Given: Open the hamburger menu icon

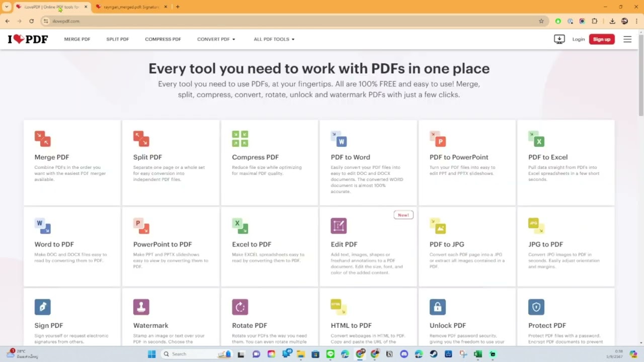Looking at the screenshot, I should point(627,39).
